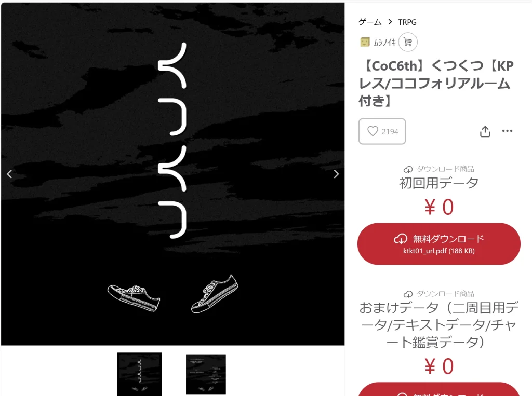Select the first thumbnail with vertical title
The image size is (532, 396).
(x=139, y=374)
